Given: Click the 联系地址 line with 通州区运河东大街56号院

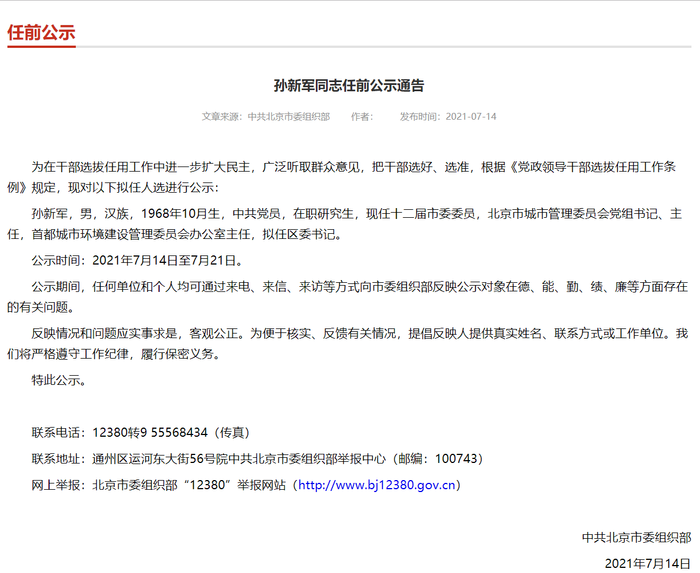Looking at the screenshot, I should coord(257,459).
